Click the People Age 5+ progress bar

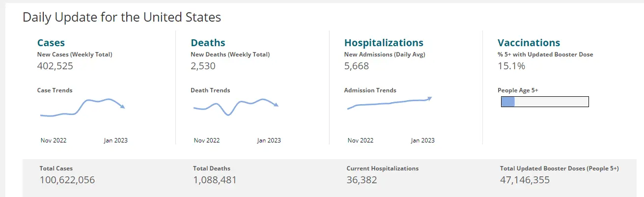[x=544, y=102]
